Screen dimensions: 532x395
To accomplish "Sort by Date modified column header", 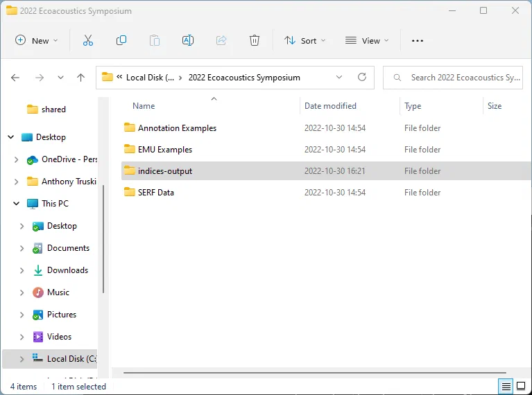I will [330, 106].
